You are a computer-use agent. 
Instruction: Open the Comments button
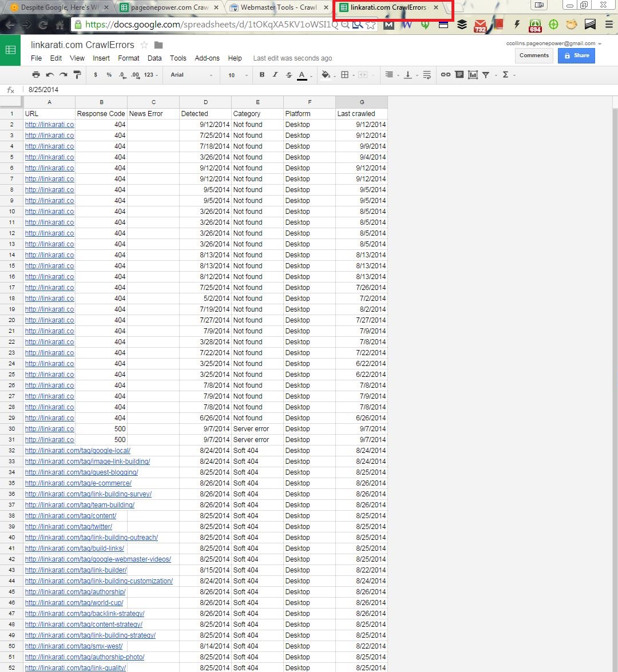pyautogui.click(x=534, y=55)
